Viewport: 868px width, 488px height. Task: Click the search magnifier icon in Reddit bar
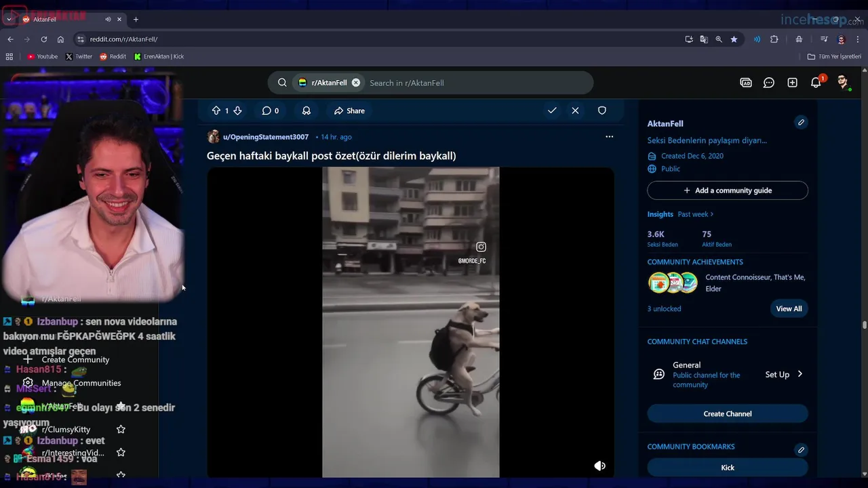[282, 83]
